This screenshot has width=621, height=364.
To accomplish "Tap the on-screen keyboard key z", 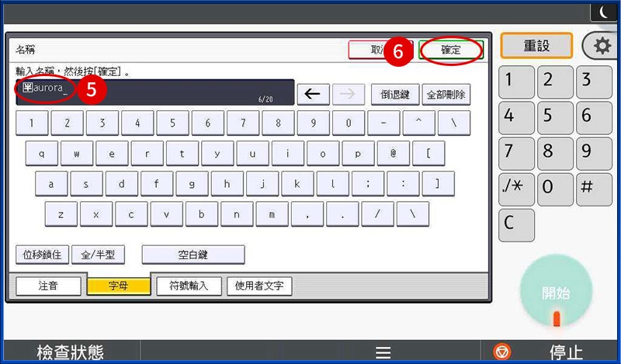I will (61, 214).
